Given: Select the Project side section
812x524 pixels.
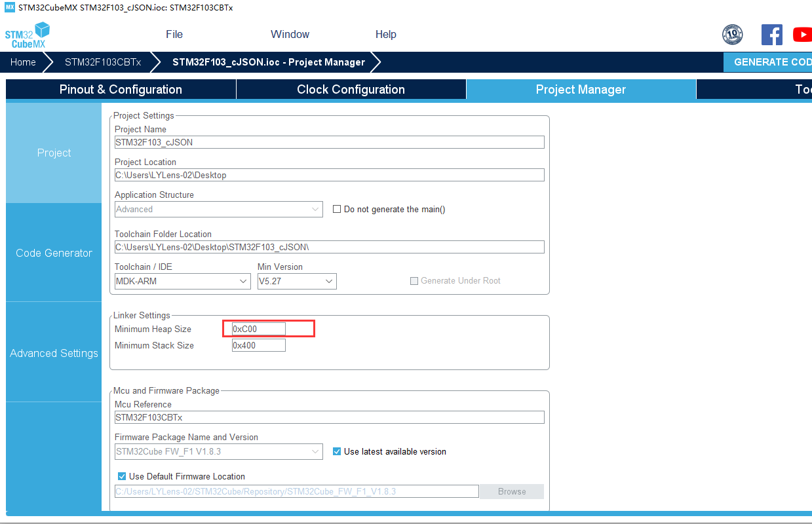Looking at the screenshot, I should (54, 153).
